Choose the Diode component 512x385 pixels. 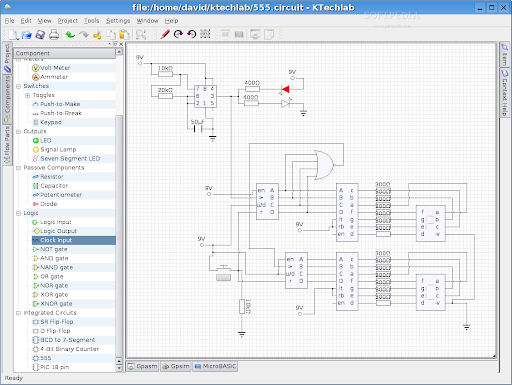coord(49,204)
